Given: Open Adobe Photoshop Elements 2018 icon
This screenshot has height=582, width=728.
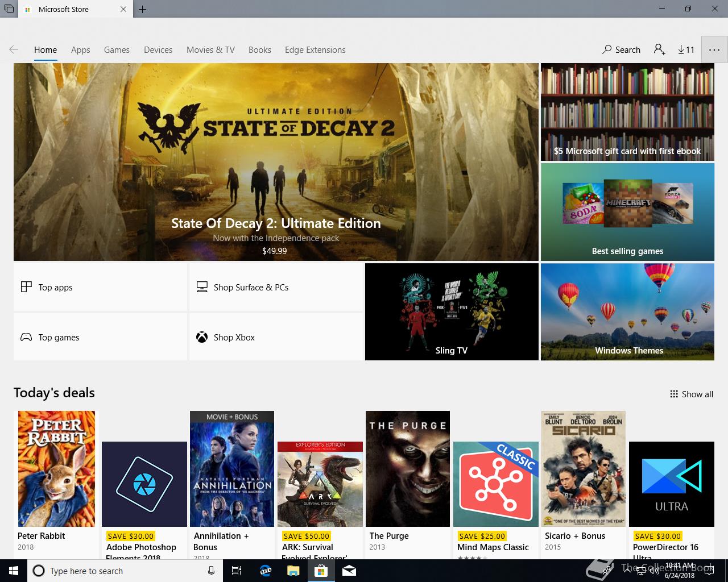Looking at the screenshot, I should click(144, 484).
